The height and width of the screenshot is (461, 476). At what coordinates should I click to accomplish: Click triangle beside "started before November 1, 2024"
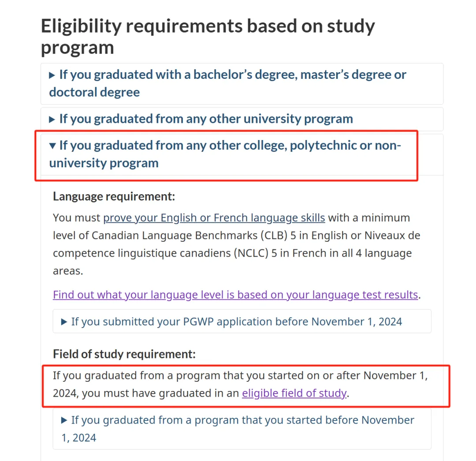pos(64,420)
